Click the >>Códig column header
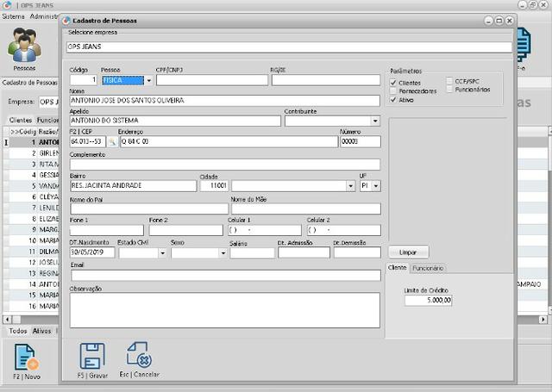Screen dimensions: 552x392 23,132
